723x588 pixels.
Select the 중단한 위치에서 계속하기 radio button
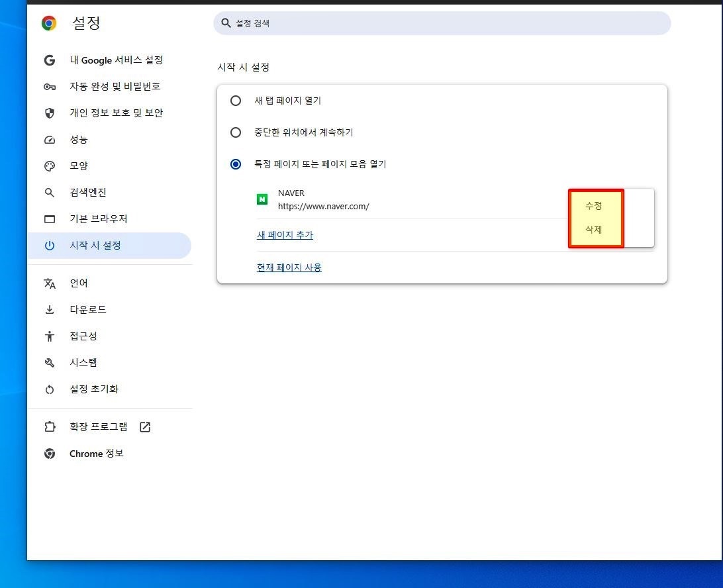coord(236,132)
